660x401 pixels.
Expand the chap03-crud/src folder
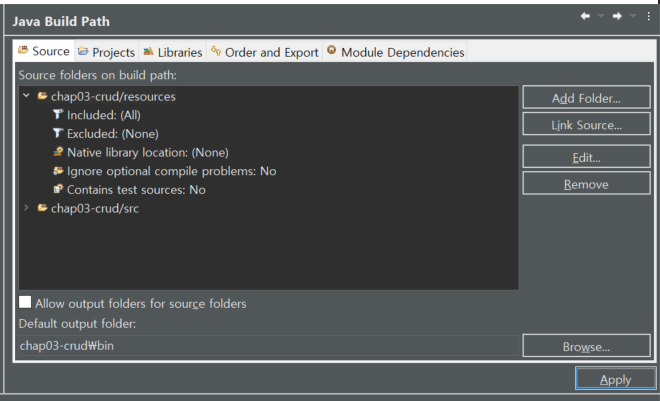[26, 208]
